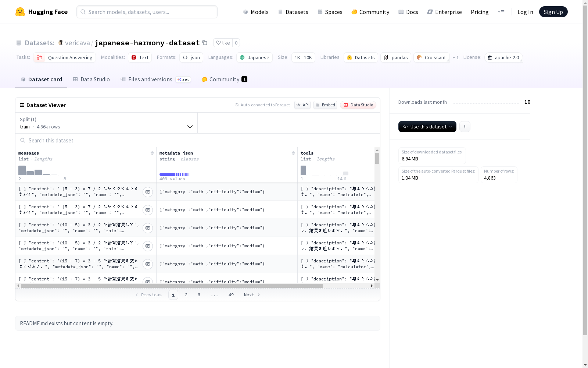Open conversation icon for first (10 + 5) row
The height and width of the screenshot is (368, 588).
[148, 228]
